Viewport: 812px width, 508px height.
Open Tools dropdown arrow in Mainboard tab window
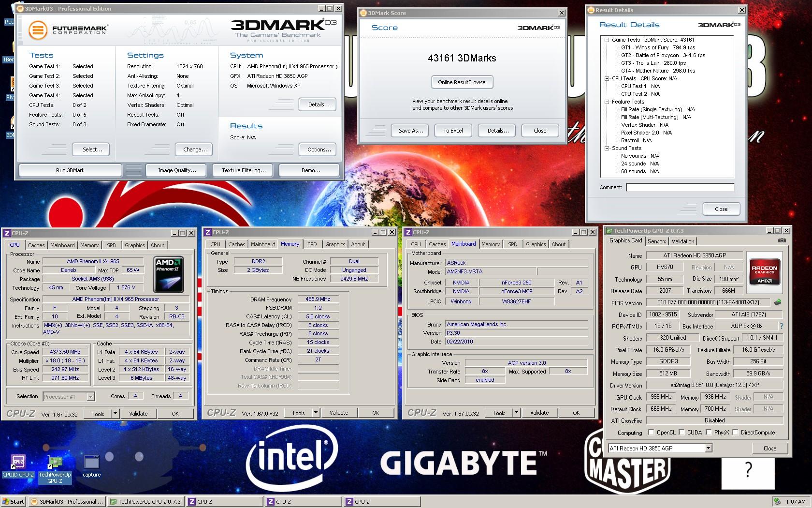pos(516,413)
